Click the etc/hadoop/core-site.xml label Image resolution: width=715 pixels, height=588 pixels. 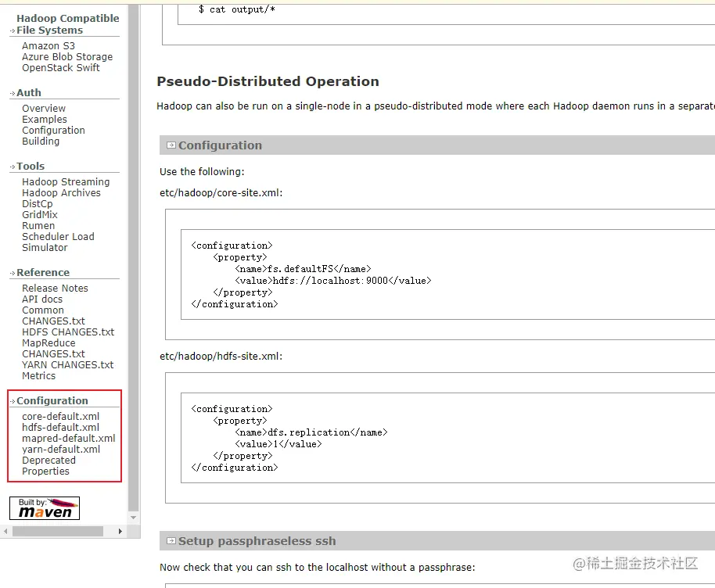[x=221, y=193]
